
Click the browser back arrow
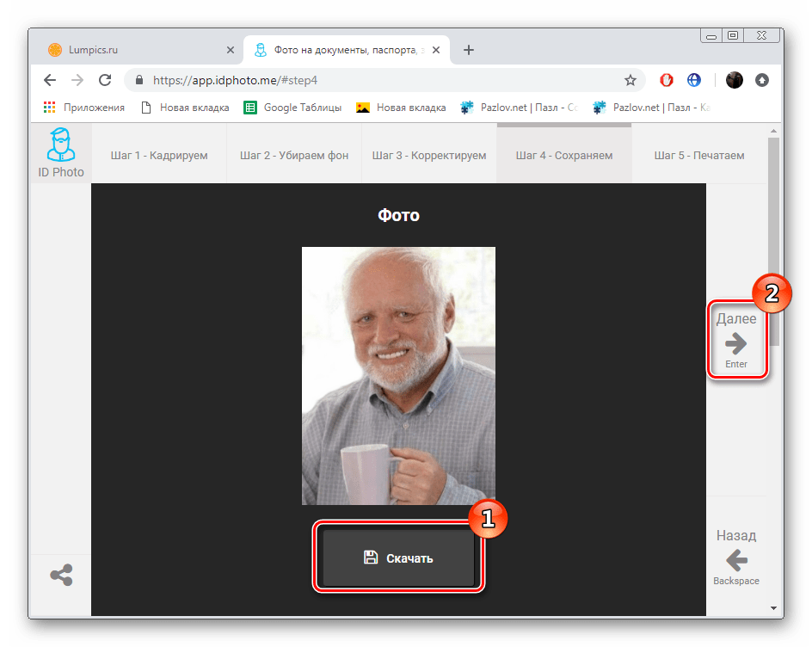[x=50, y=80]
